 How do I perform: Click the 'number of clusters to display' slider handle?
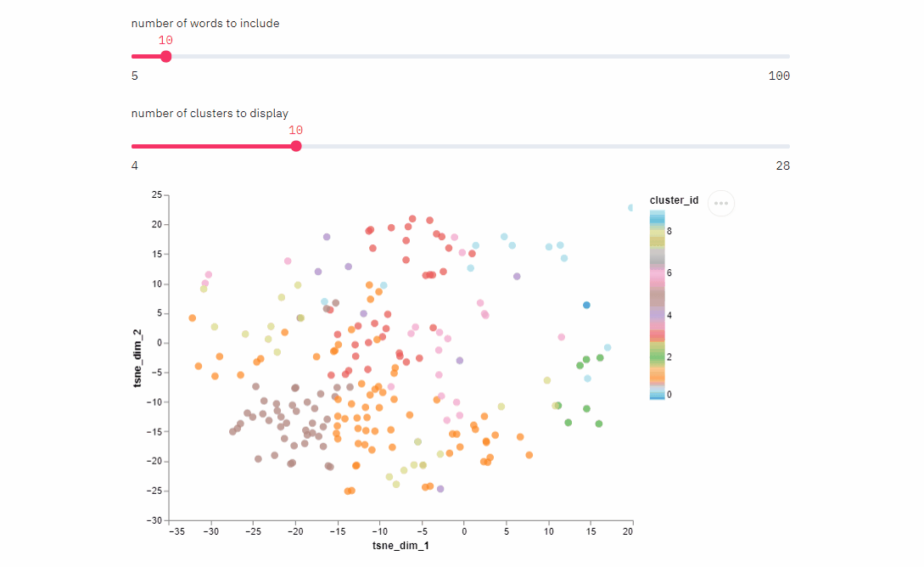pyautogui.click(x=296, y=145)
